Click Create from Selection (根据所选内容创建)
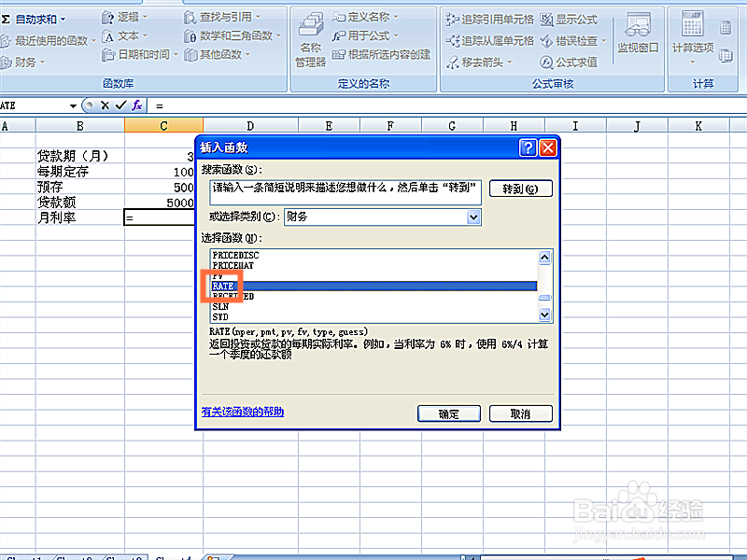This screenshot has height=560, width=747. pos(381,55)
